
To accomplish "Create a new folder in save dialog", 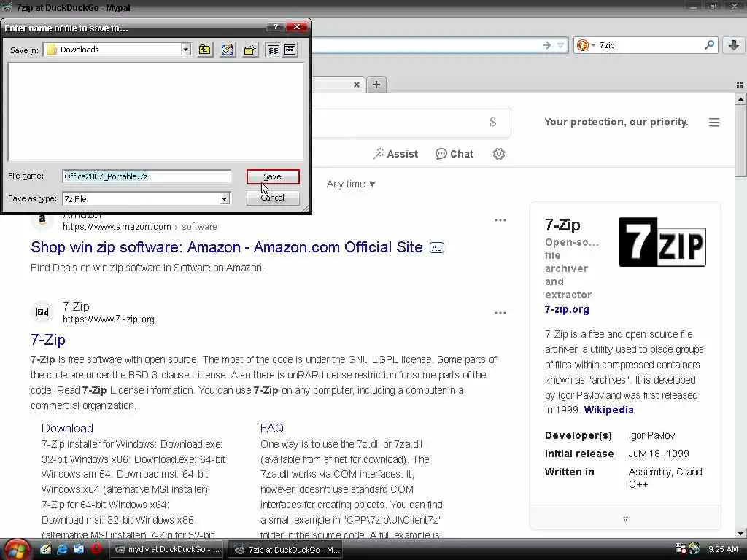I will click(251, 50).
